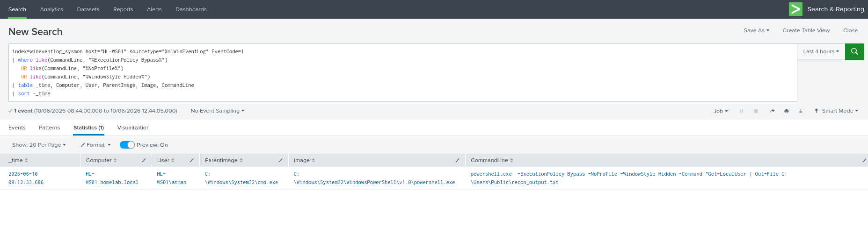
Task: Open the Format options dropdown
Action: [x=95, y=145]
